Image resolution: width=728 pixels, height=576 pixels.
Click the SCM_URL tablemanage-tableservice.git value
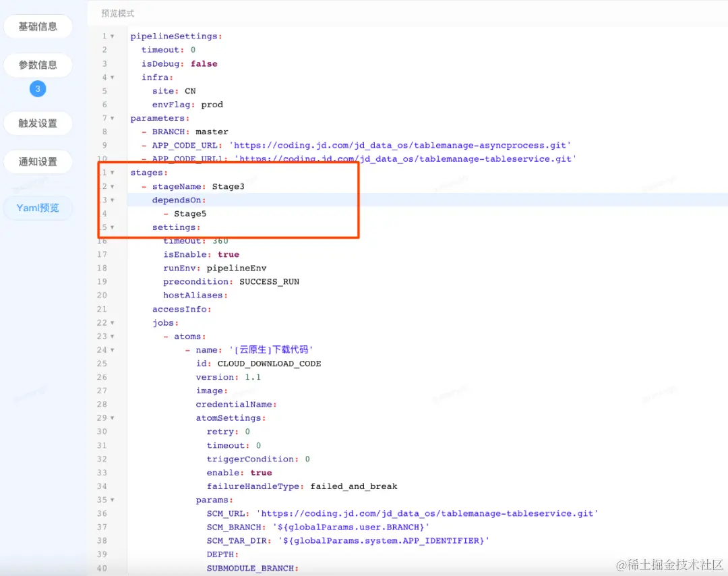pos(427,513)
